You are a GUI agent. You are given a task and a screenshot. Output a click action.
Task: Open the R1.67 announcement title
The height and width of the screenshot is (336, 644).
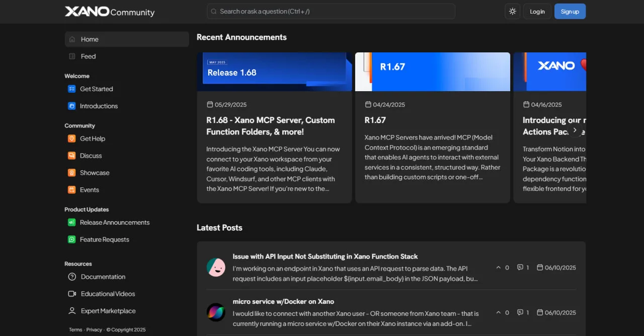coord(375,120)
